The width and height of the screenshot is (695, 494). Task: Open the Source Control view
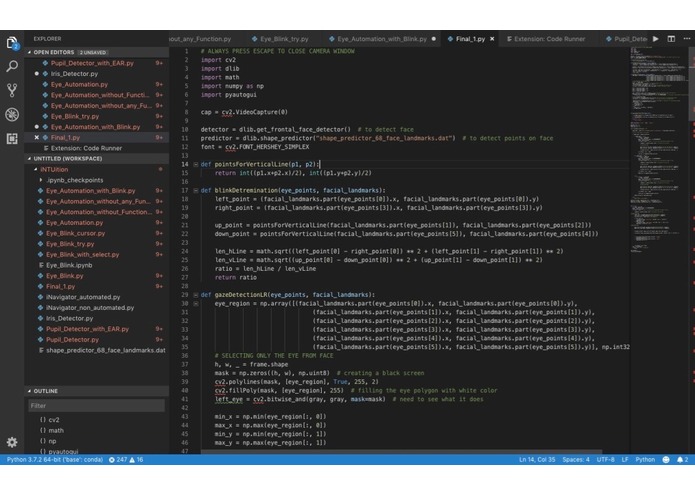click(x=12, y=90)
